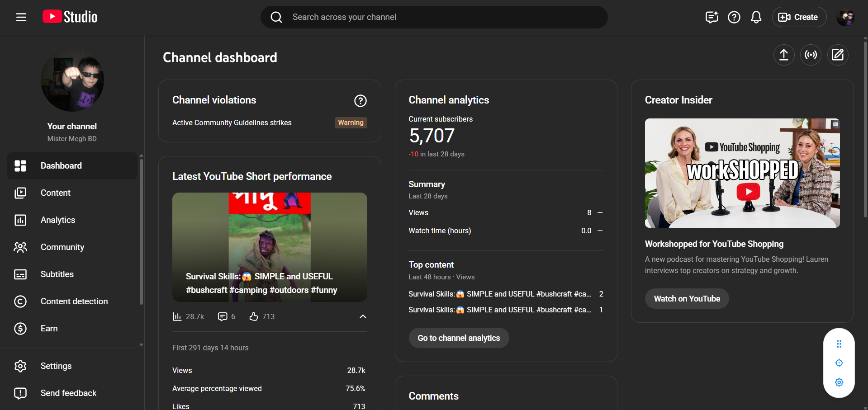This screenshot has width=868, height=410.
Task: Click the sidebar scroll down arrow
Action: 141,345
